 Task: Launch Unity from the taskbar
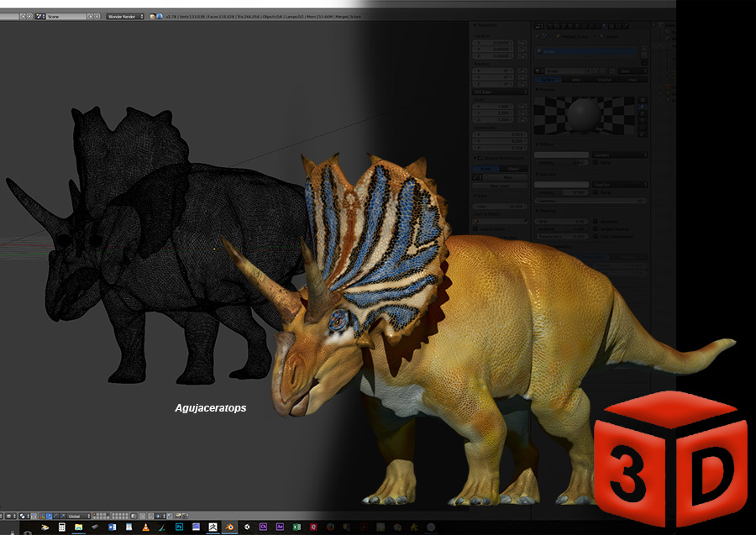[246, 527]
